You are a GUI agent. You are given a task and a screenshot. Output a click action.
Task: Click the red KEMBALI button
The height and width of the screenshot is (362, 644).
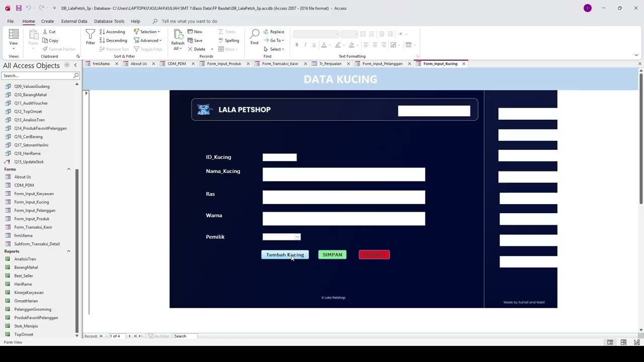(x=374, y=255)
